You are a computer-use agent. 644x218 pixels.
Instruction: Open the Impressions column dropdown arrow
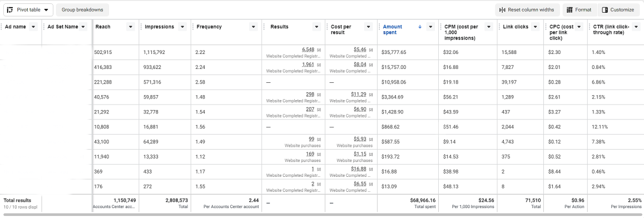[x=182, y=27]
